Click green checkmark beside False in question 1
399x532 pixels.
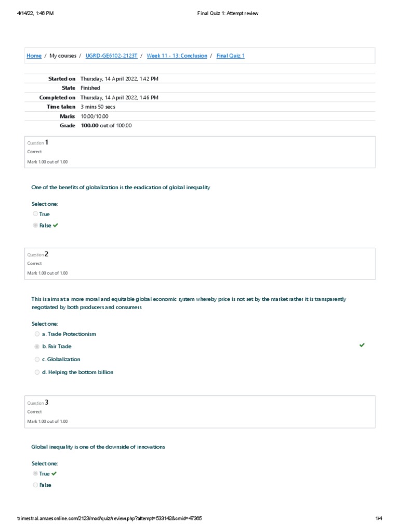tap(56, 225)
